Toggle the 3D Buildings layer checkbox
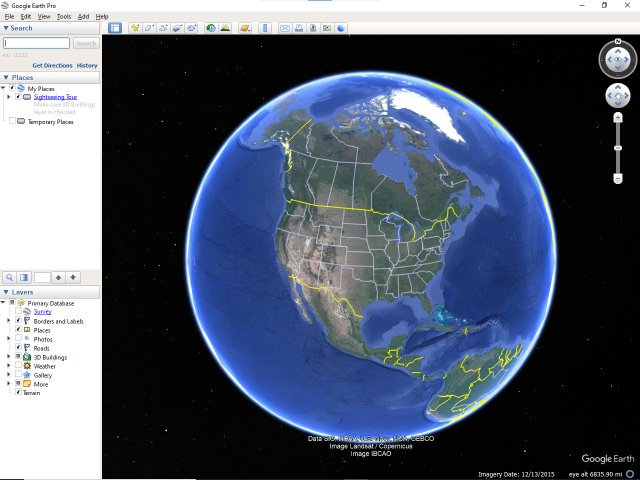 (x=18, y=357)
